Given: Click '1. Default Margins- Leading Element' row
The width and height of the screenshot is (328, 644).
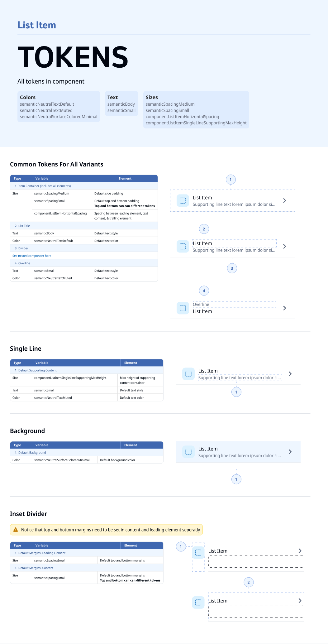Looking at the screenshot, I should click(87, 553).
